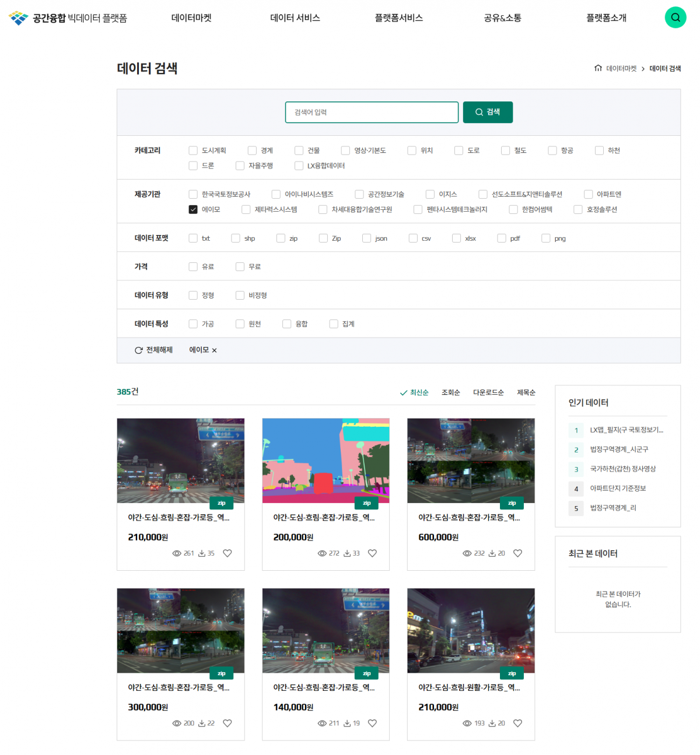The image size is (700, 755).
Task: Open popular data item 법정구역경계_시군구
Action: click(x=619, y=450)
